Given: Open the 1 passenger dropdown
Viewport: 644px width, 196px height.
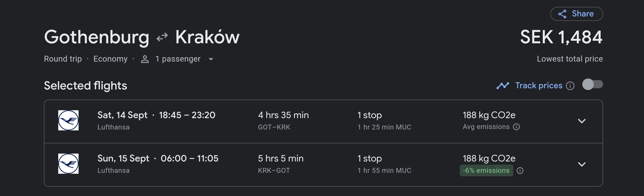Looking at the screenshot, I should coord(211,59).
